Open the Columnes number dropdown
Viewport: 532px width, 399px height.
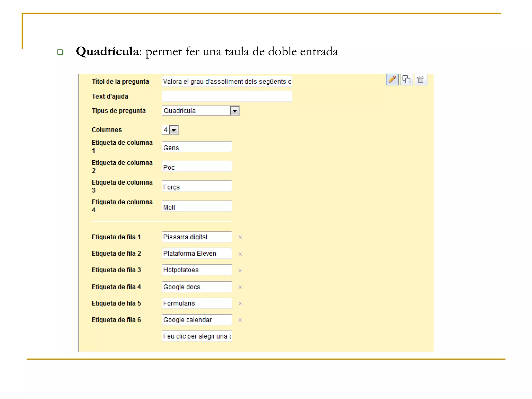tap(170, 130)
